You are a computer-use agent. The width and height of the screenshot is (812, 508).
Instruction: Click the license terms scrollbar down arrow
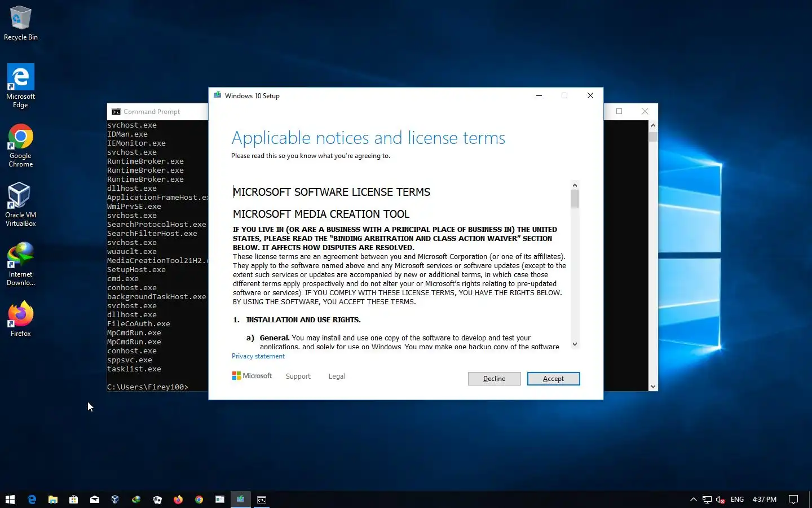[x=575, y=344]
